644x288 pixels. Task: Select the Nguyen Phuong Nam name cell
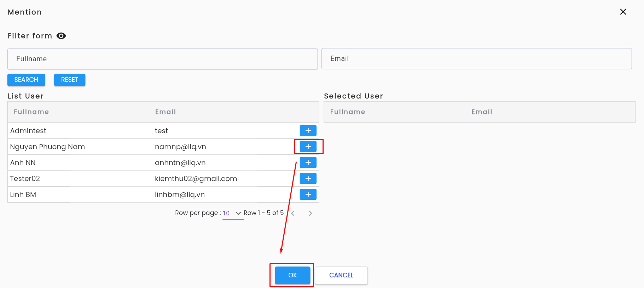47,147
